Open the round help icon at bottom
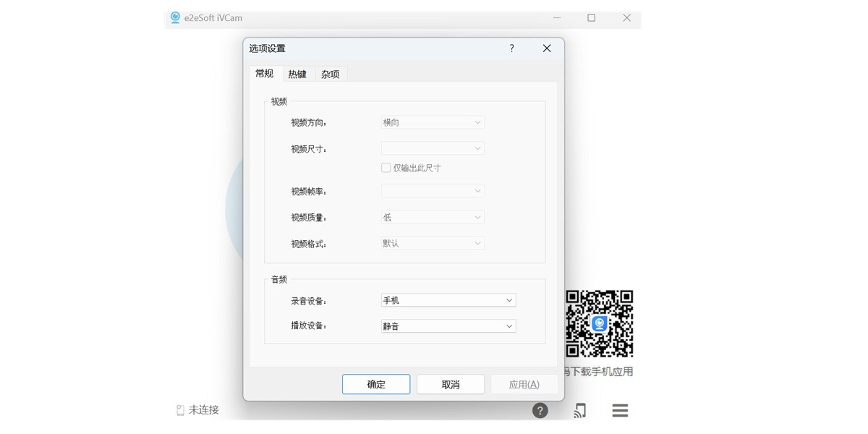 pyautogui.click(x=540, y=411)
